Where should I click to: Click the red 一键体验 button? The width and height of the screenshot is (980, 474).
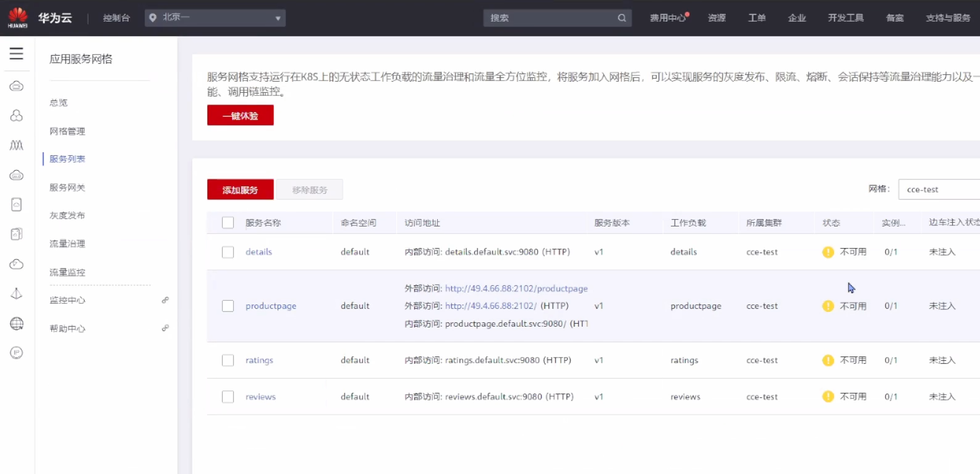pyautogui.click(x=241, y=115)
